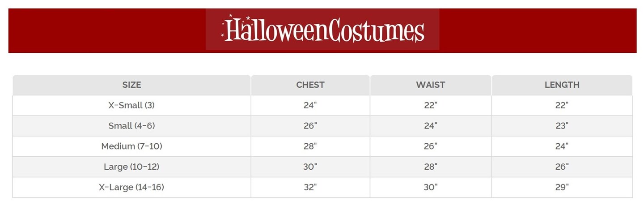Click X-Large length measurement 29"
This screenshot has width=644, height=210.
tap(562, 187)
